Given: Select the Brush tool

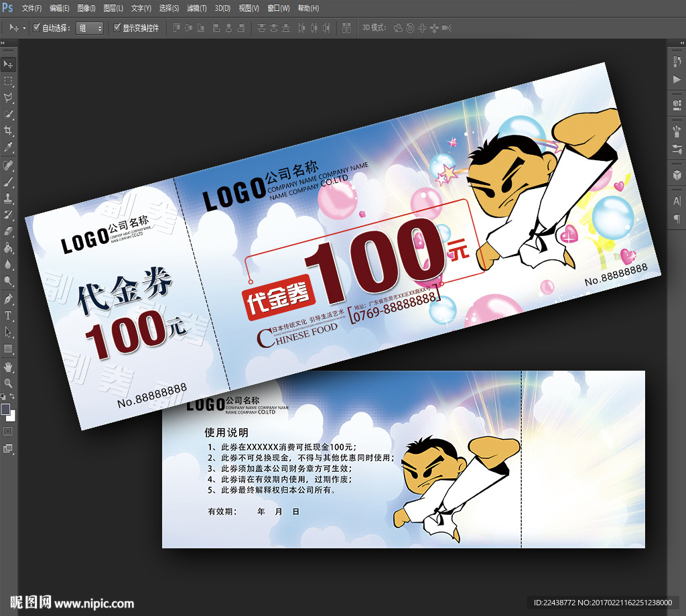Looking at the screenshot, I should [x=8, y=182].
